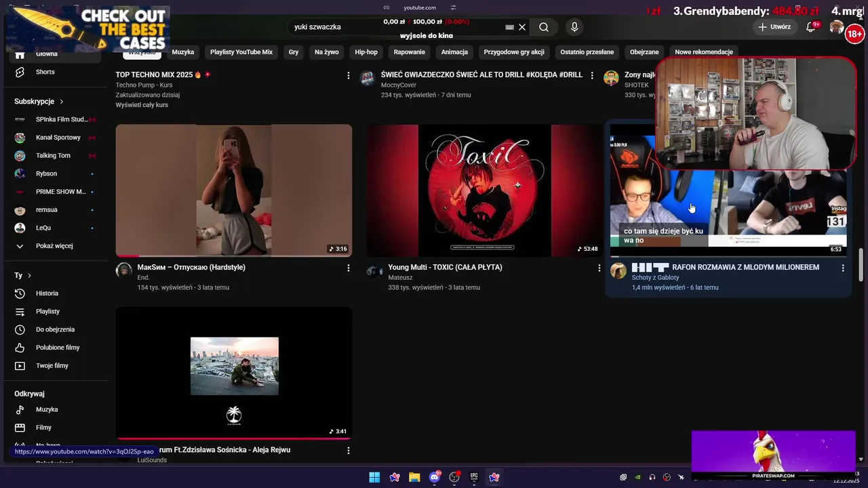This screenshot has width=868, height=488.
Task: Select the Ostatnio przesłane chip
Action: pyautogui.click(x=587, y=52)
